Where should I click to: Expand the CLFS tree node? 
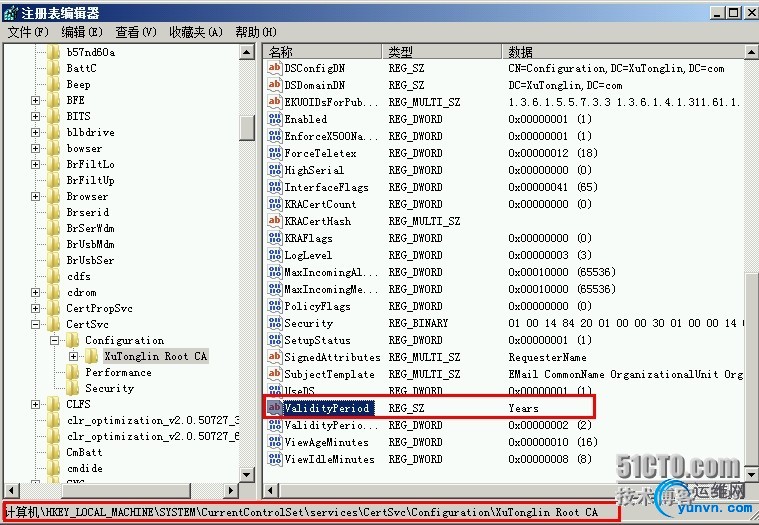35,404
